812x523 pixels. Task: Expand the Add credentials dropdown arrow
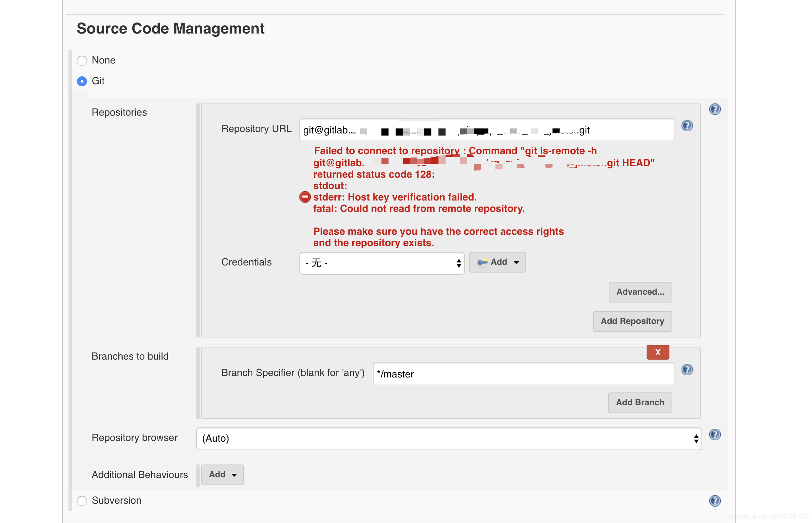coord(515,262)
